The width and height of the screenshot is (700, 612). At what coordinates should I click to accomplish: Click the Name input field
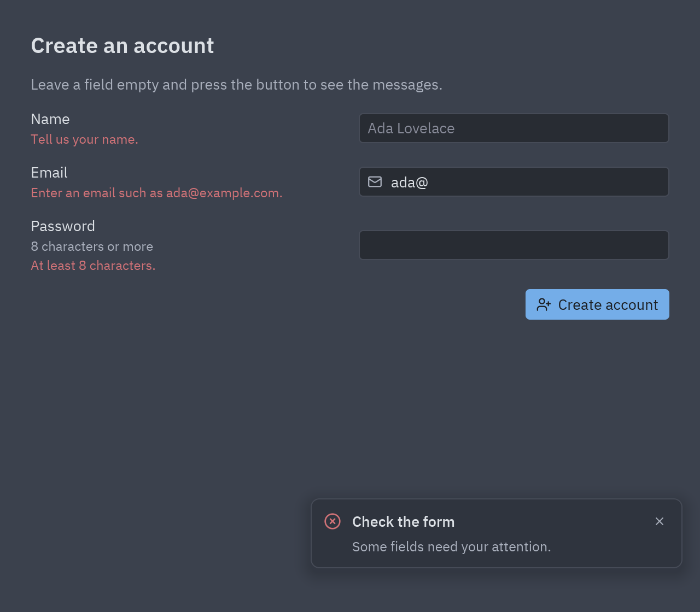[514, 128]
